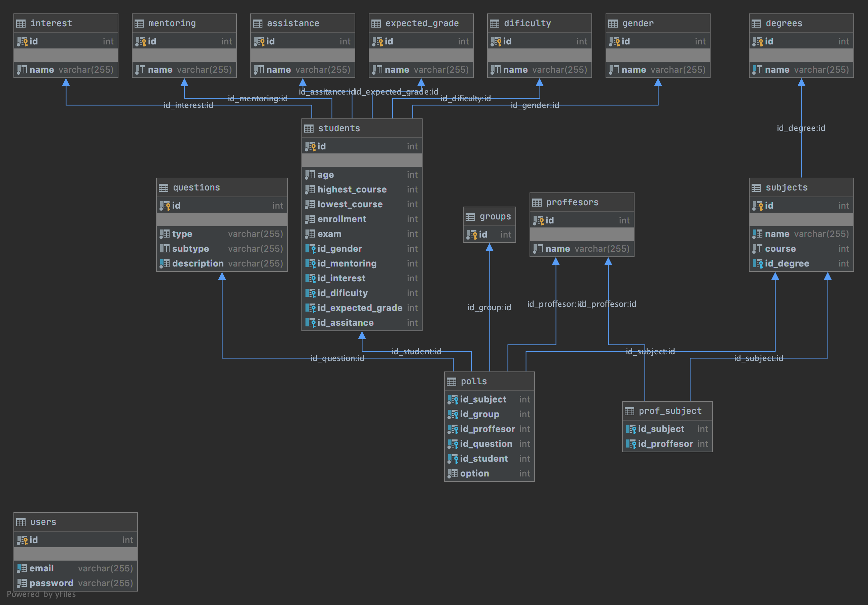Select the lowest_course column in students
The width and height of the screenshot is (868, 605).
[x=362, y=204]
